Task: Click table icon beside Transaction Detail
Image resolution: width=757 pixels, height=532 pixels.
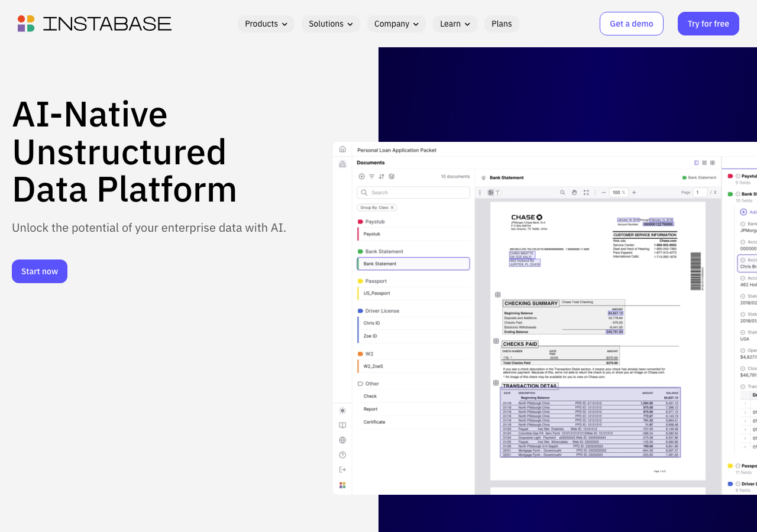Action: (x=496, y=382)
